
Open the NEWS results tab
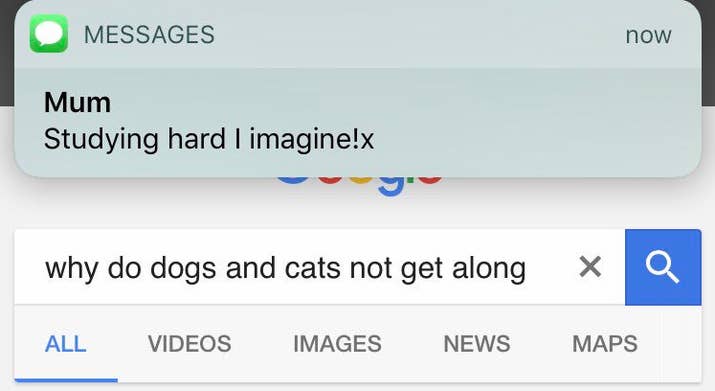477,344
